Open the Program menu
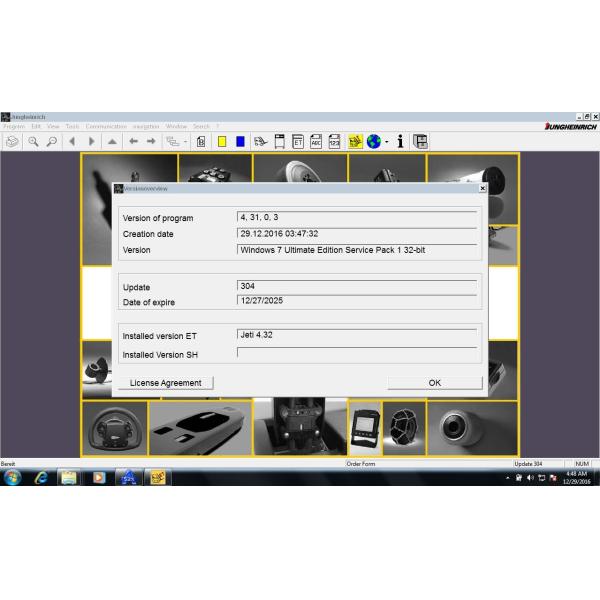600x600 pixels. tap(13, 127)
